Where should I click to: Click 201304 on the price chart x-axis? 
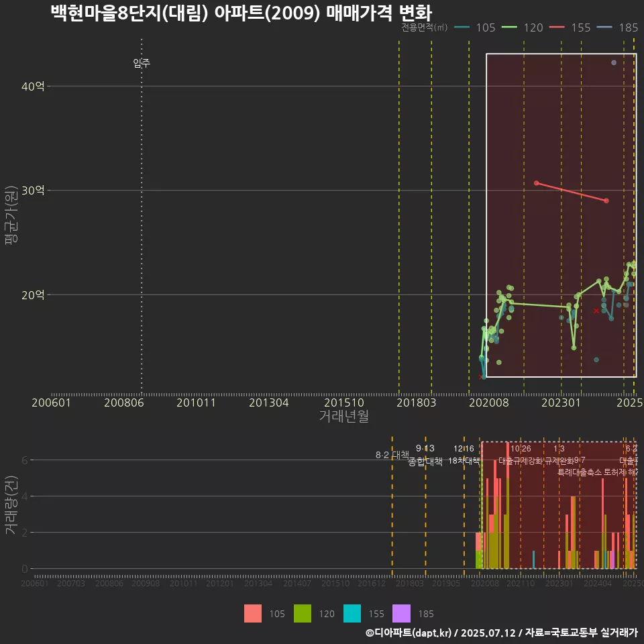[268, 402]
